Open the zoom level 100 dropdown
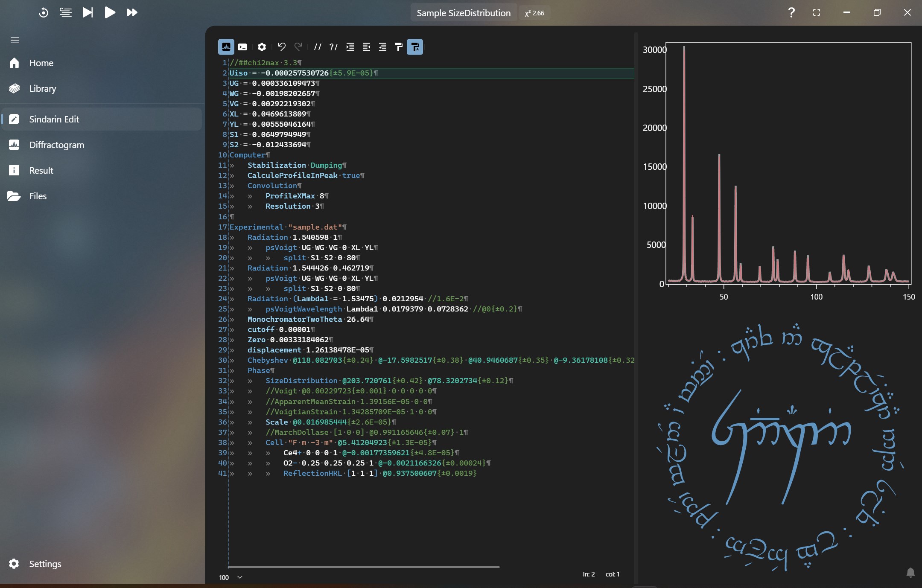922x588 pixels. [x=239, y=577]
